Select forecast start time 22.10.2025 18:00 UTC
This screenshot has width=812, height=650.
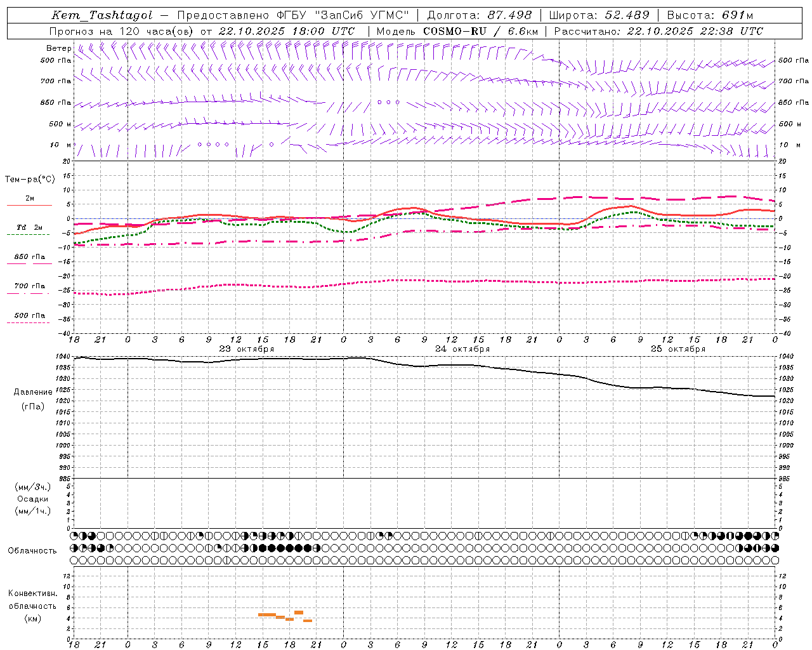coord(287,31)
